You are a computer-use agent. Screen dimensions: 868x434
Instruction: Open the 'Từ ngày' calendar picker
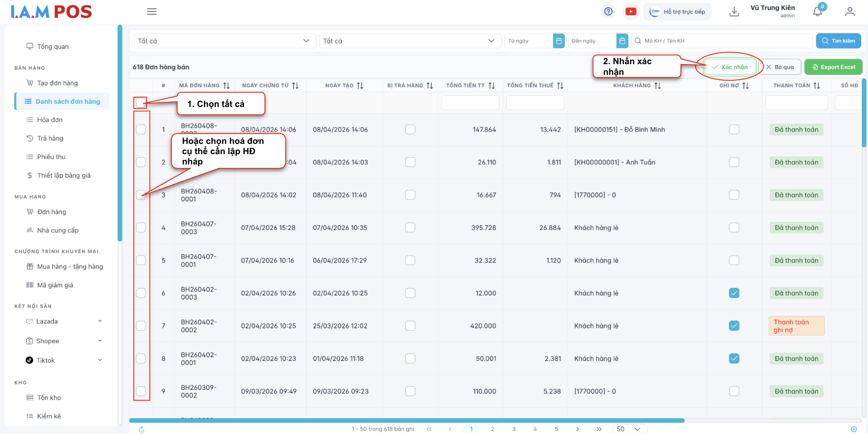(559, 41)
